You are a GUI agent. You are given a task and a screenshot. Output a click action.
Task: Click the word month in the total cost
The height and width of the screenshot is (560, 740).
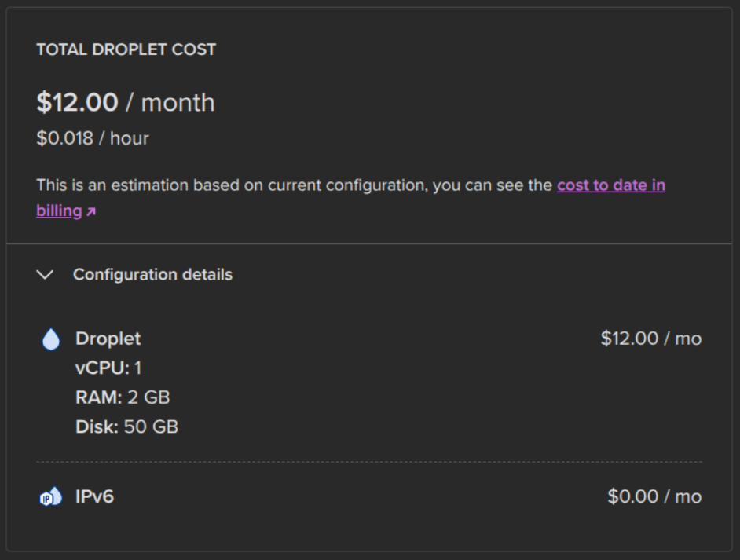(178, 102)
